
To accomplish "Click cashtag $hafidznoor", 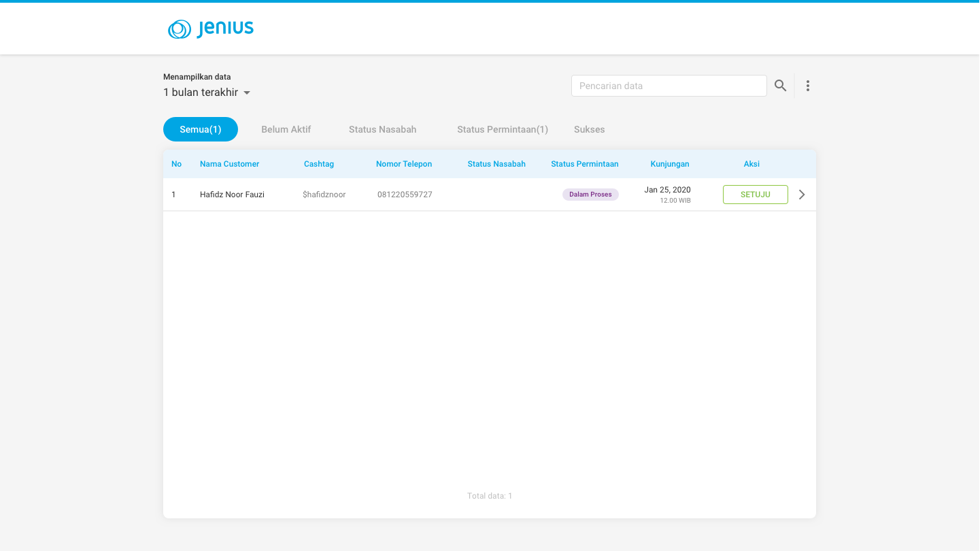I will coord(324,195).
